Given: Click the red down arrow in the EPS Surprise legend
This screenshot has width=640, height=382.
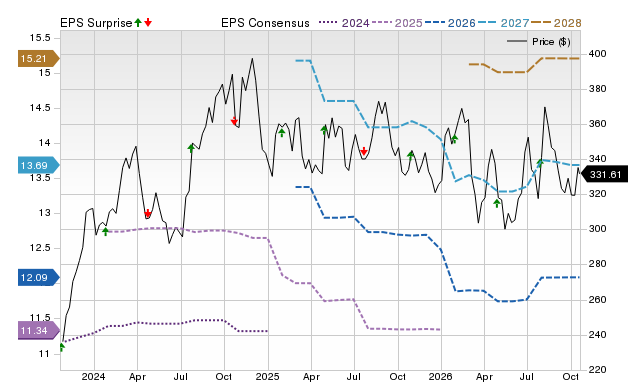Looking at the screenshot, I should [x=148, y=22].
